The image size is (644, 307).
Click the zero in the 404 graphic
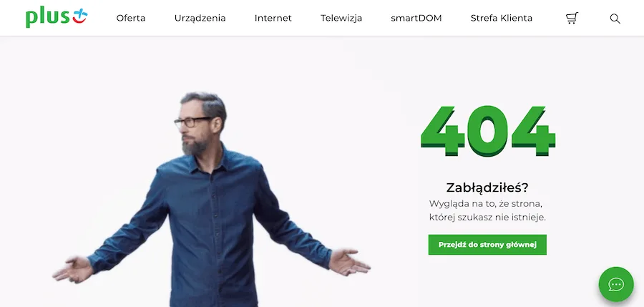coord(487,131)
